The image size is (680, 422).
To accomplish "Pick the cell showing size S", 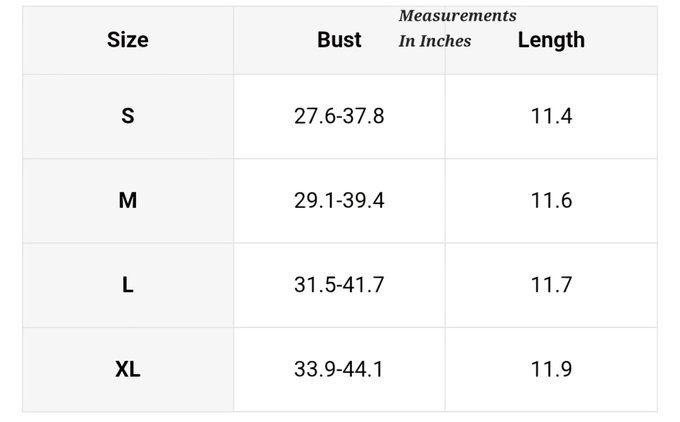I will [128, 116].
